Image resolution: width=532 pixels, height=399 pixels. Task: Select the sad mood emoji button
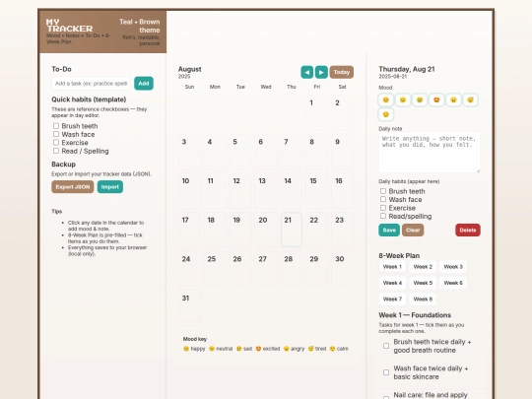click(420, 100)
